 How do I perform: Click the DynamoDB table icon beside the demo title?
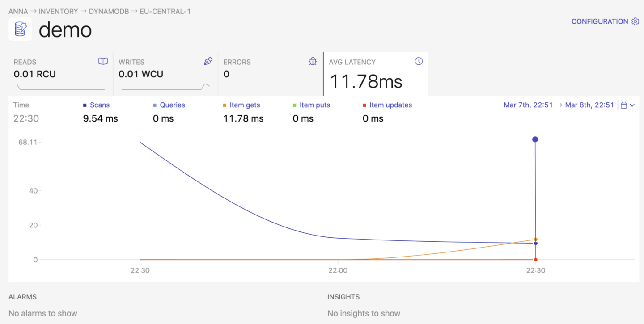pos(20,29)
